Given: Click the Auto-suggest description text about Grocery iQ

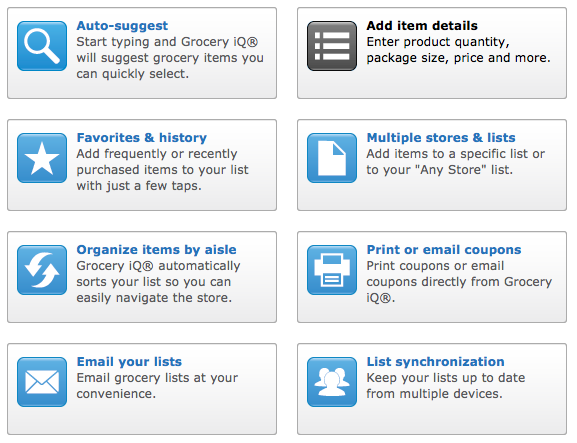Looking at the screenshot, I should [x=170, y=58].
